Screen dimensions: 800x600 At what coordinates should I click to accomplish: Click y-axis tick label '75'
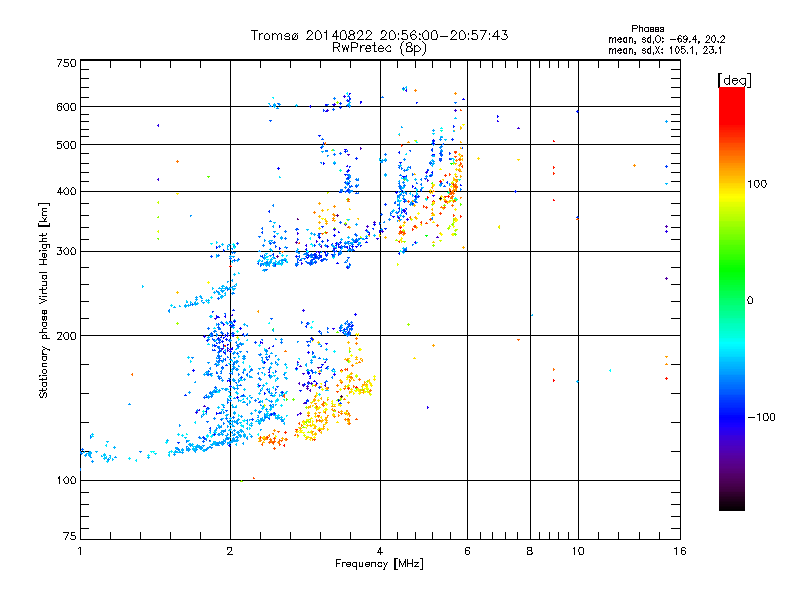[x=70, y=536]
